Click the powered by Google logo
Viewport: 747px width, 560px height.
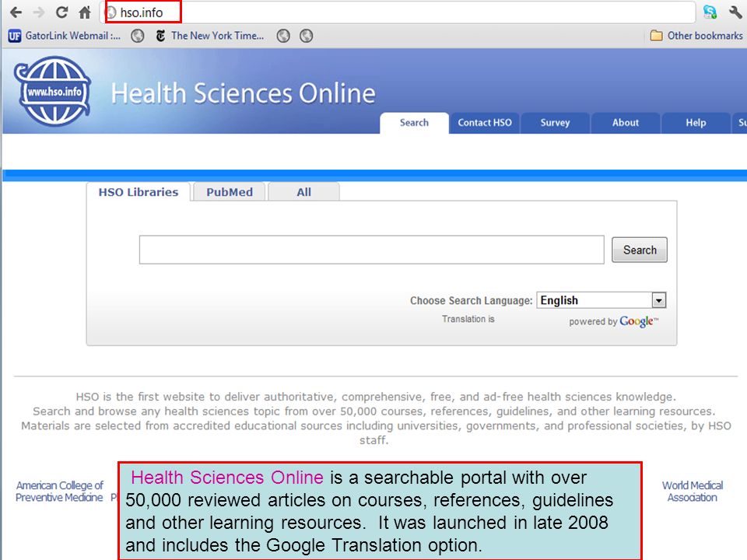pos(614,321)
